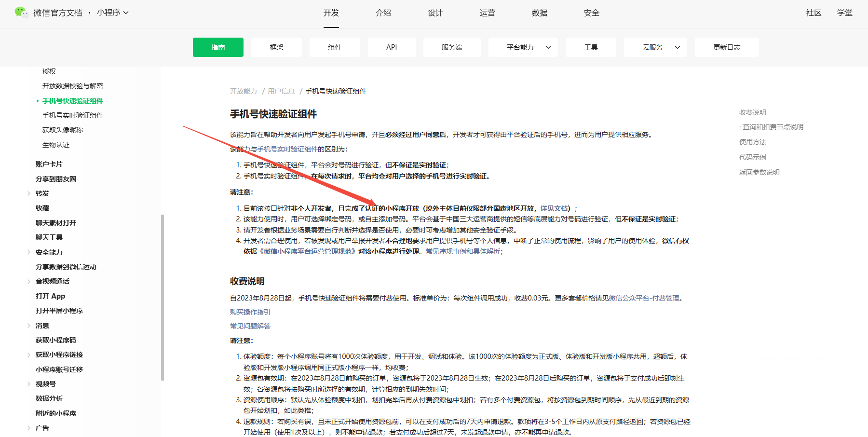The width and height of the screenshot is (868, 437).
Task: Switch to the 数据 top tab
Action: coord(540,13)
